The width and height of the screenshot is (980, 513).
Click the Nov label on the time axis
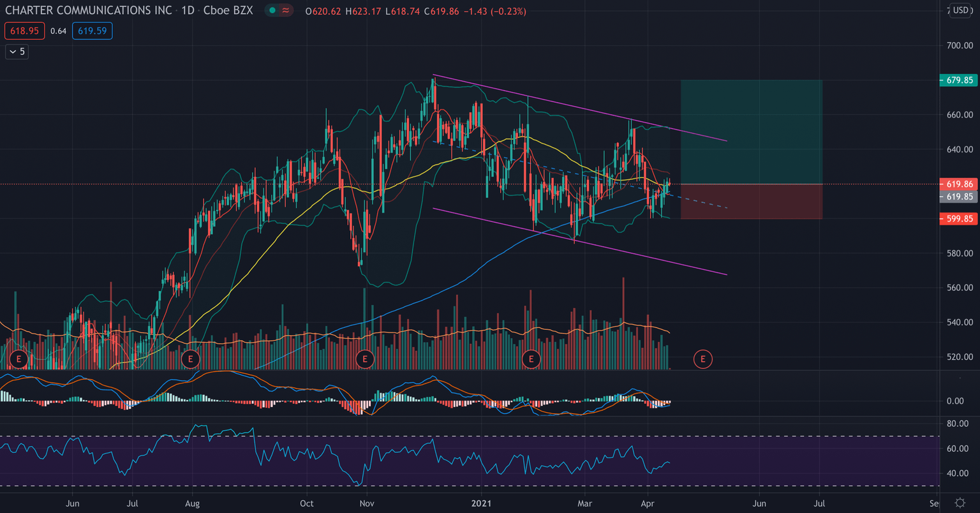[x=366, y=503]
